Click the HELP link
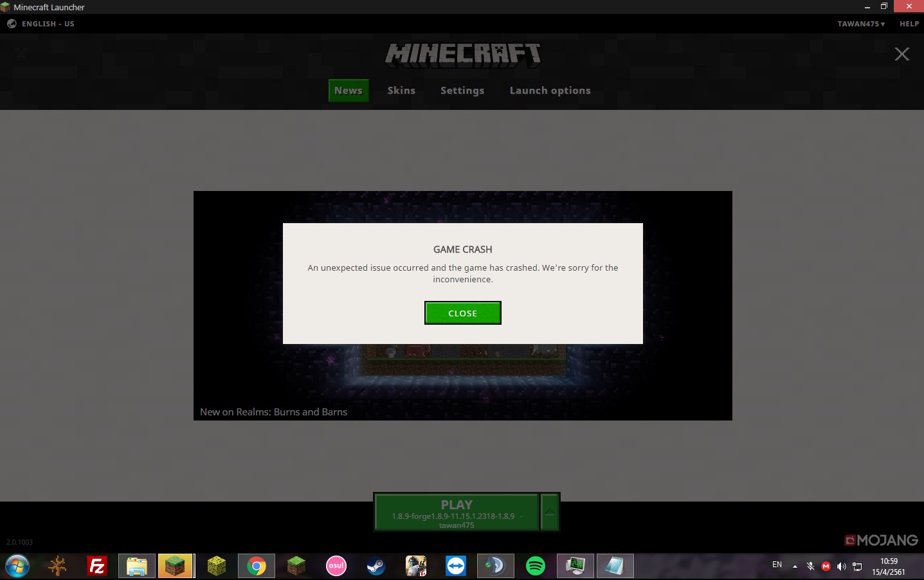The image size is (924, 580). tap(909, 24)
